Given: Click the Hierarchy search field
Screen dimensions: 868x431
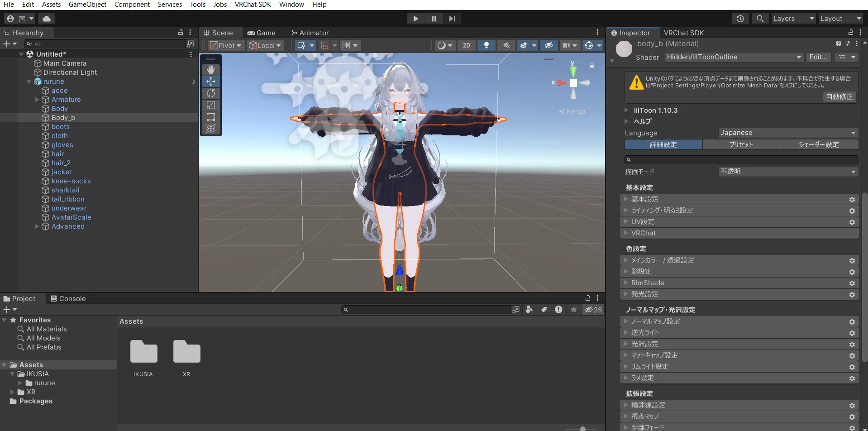Looking at the screenshot, I should [106, 44].
